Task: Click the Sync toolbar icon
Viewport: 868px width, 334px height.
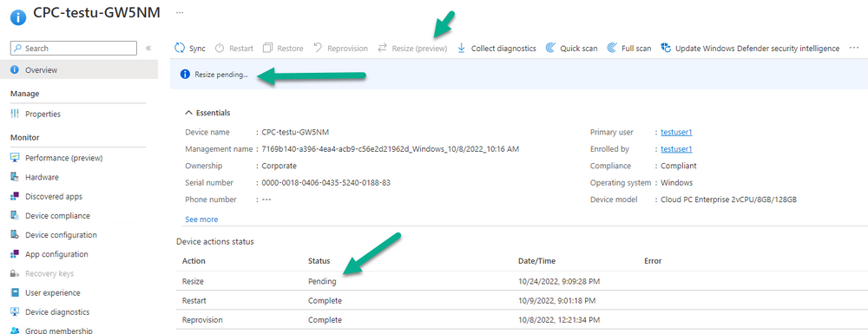Action: tap(180, 48)
